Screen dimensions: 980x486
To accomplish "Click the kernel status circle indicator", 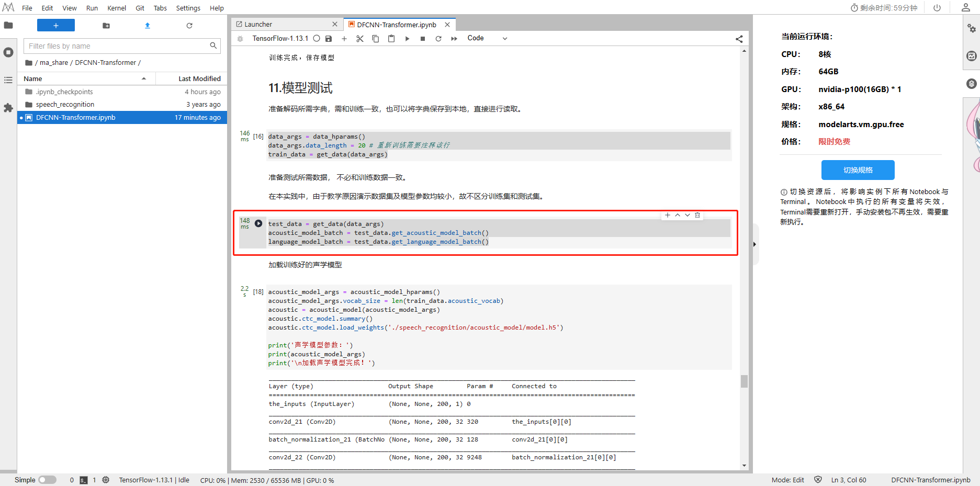I will point(317,39).
